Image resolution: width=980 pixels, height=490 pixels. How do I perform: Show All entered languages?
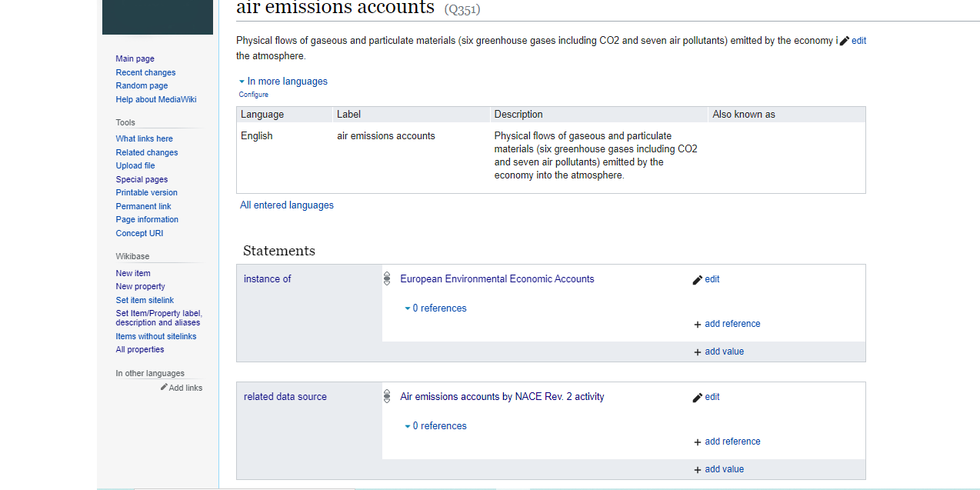click(286, 205)
